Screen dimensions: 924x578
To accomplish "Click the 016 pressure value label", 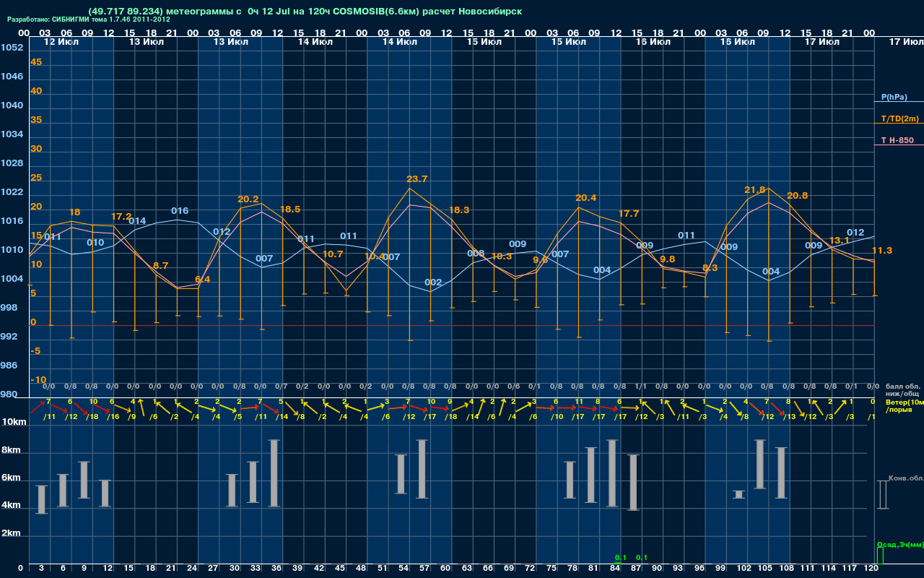I will pos(180,210).
